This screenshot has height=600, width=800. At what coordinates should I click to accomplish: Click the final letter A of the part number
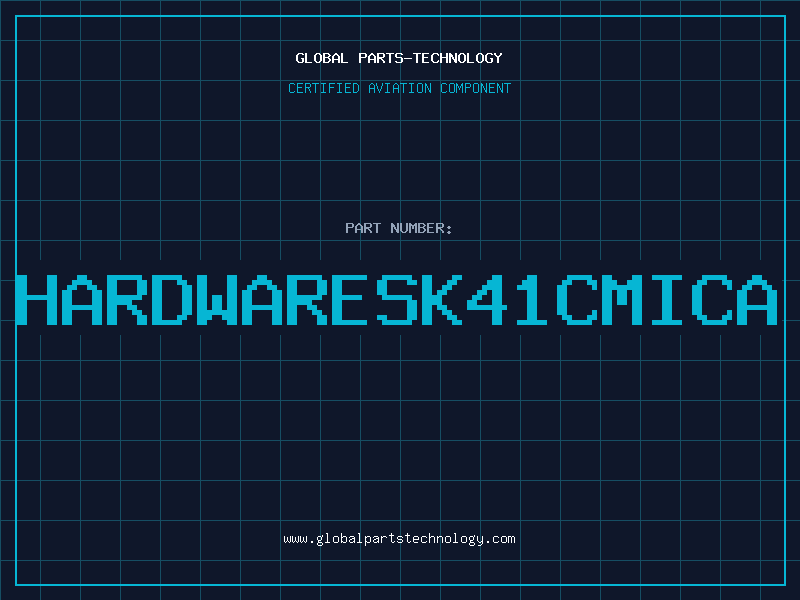pyautogui.click(x=757, y=300)
